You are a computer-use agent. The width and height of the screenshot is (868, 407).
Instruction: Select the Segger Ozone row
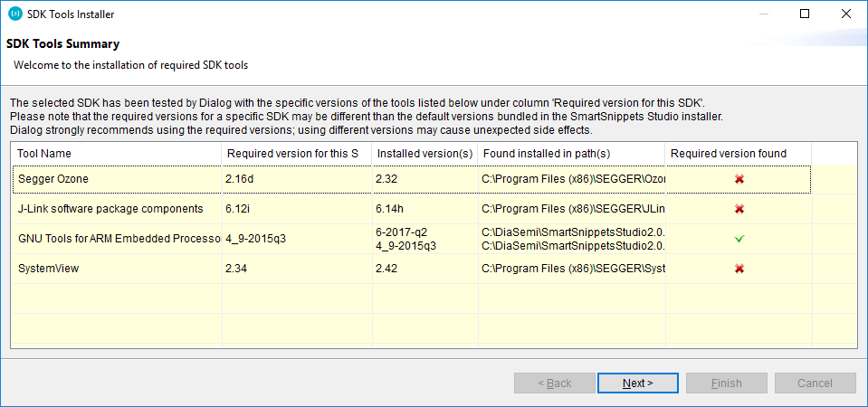tap(412, 179)
